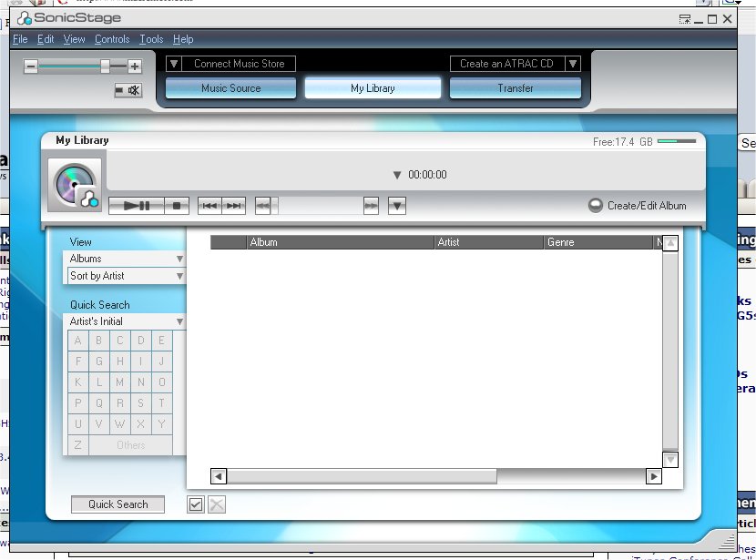Select letter M in Quick Search grid

pos(119,382)
